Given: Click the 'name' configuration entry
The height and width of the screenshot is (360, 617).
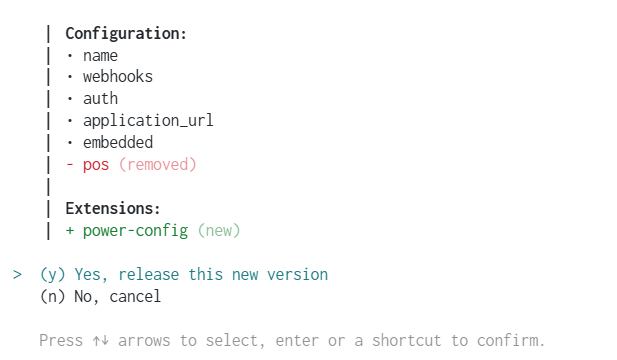Looking at the screenshot, I should [100, 56].
